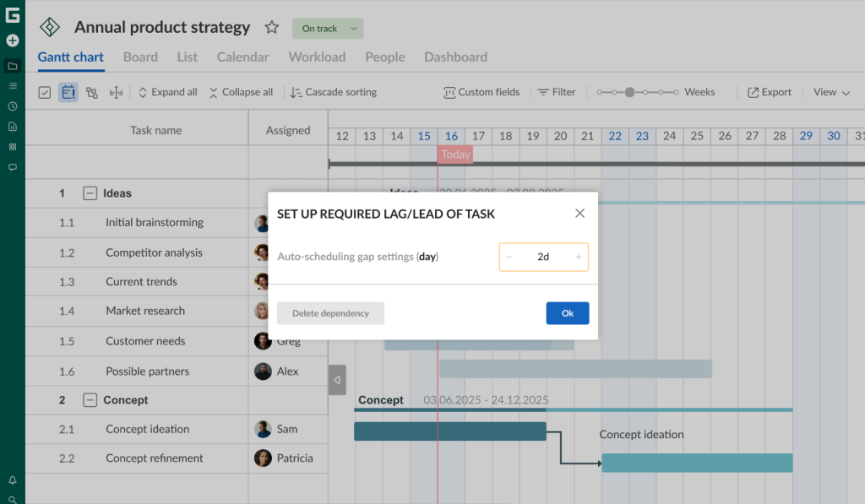Open Custom fields from the toolbar
Screen dimensions: 865x504
(x=481, y=92)
